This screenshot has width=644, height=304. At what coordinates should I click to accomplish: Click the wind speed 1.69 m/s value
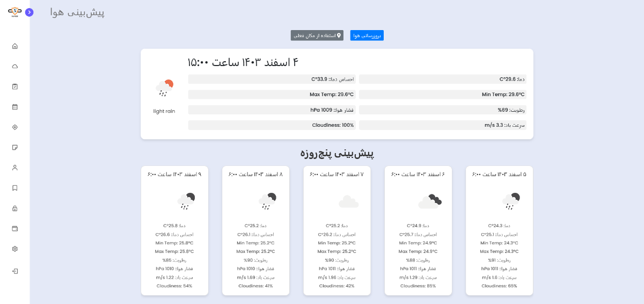(255, 277)
